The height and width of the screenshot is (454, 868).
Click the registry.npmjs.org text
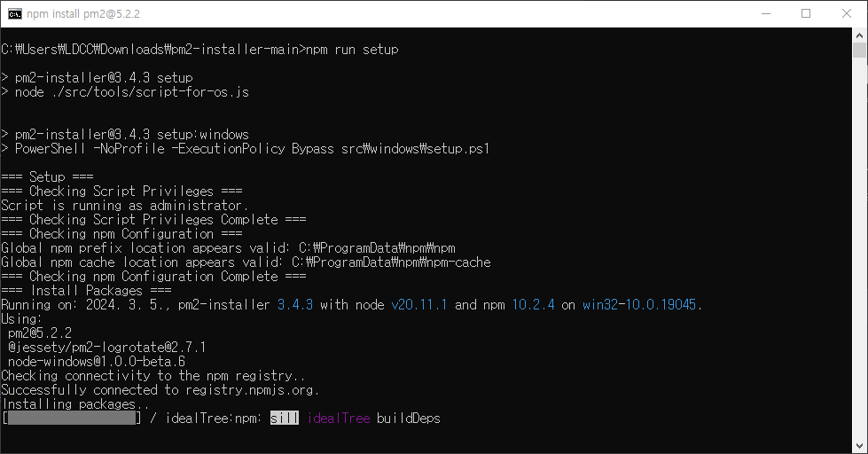click(x=249, y=390)
